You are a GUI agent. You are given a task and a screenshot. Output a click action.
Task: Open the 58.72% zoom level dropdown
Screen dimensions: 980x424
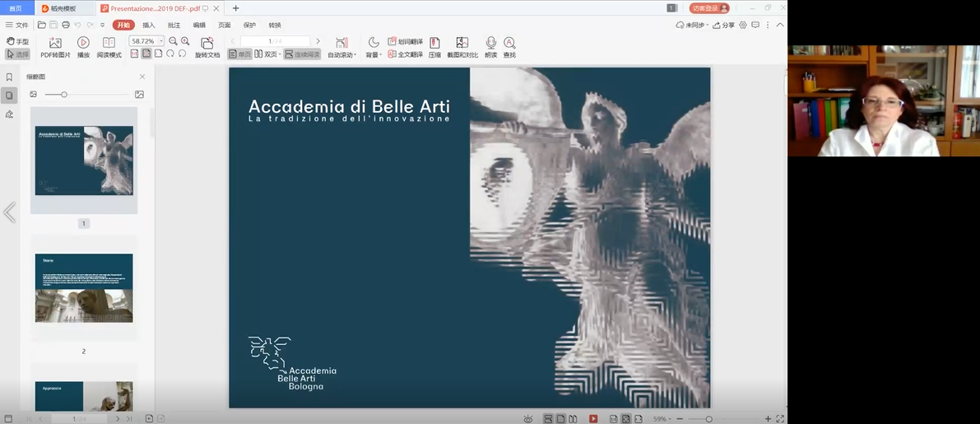coord(161,41)
